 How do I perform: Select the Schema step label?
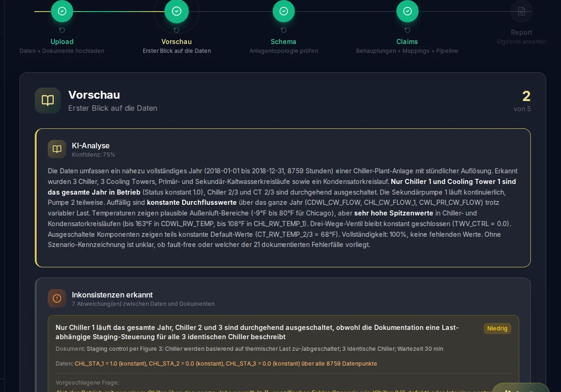click(x=284, y=42)
